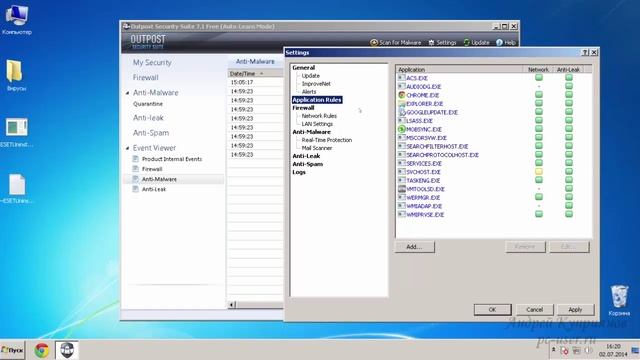Select Firewall in settings tree

coord(303,108)
